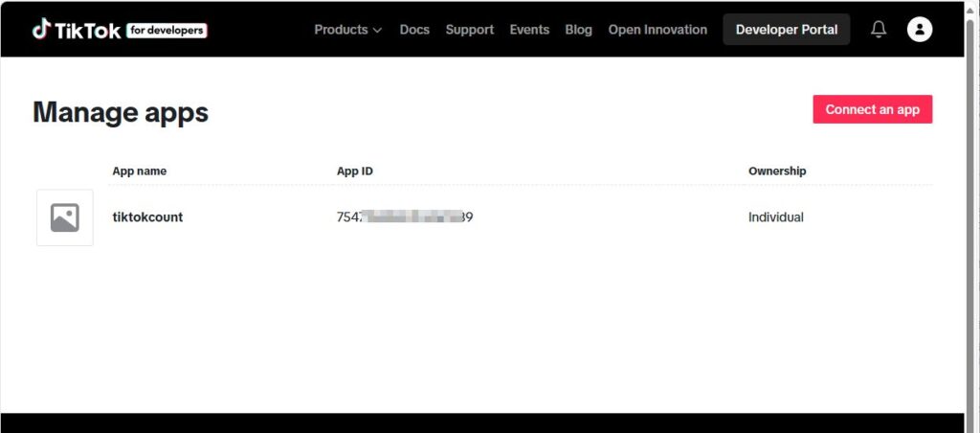Click the TikTok music note logo
Screen dimensions: 980x433
(x=41, y=30)
